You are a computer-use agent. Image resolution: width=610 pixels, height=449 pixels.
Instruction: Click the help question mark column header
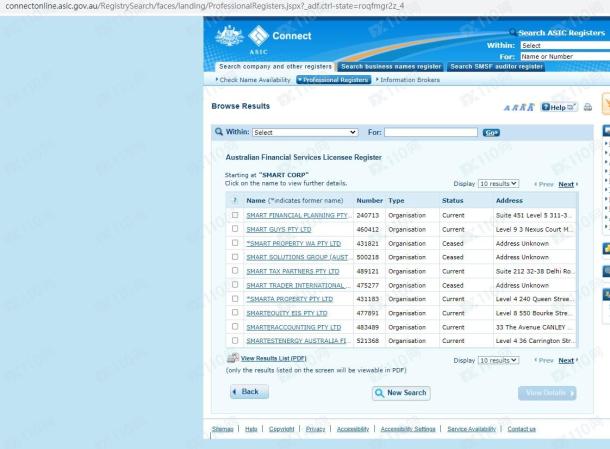point(234,200)
